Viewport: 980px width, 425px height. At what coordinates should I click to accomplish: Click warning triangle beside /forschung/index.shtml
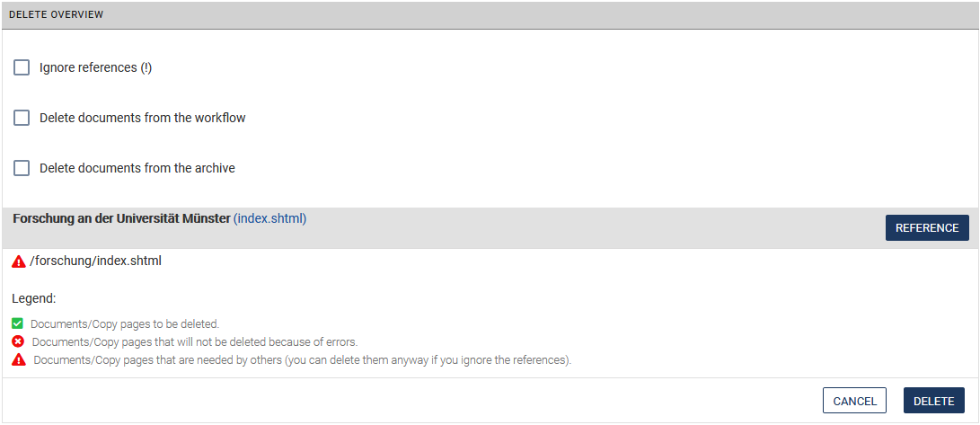tap(19, 261)
